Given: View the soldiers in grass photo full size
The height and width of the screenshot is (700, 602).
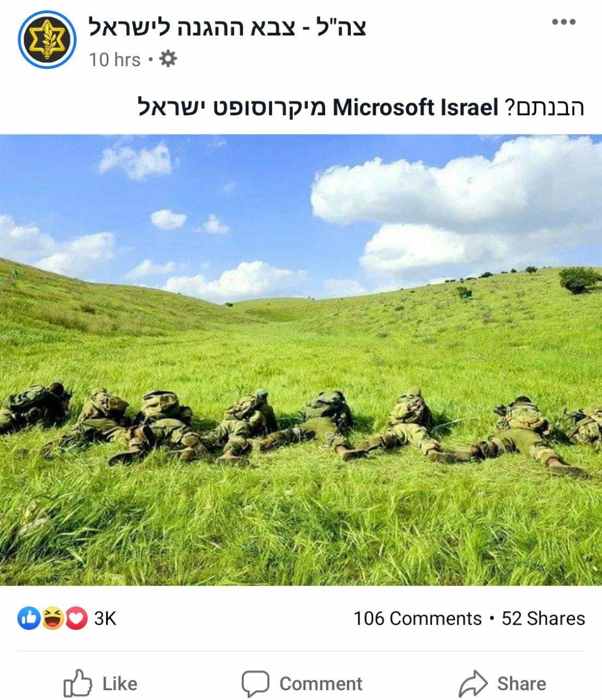Looking at the screenshot, I should click(301, 360).
